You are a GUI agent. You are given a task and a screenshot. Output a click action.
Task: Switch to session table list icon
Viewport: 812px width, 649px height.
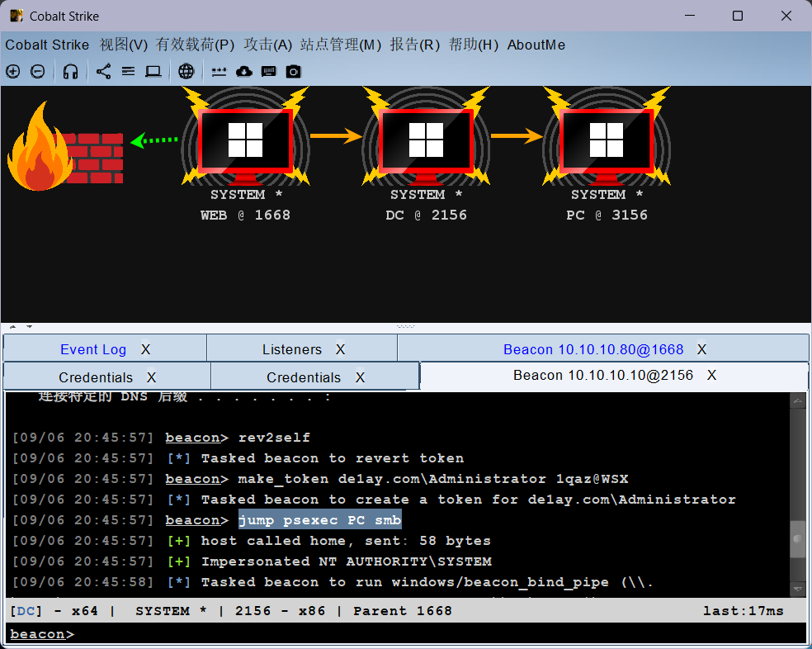click(x=128, y=72)
